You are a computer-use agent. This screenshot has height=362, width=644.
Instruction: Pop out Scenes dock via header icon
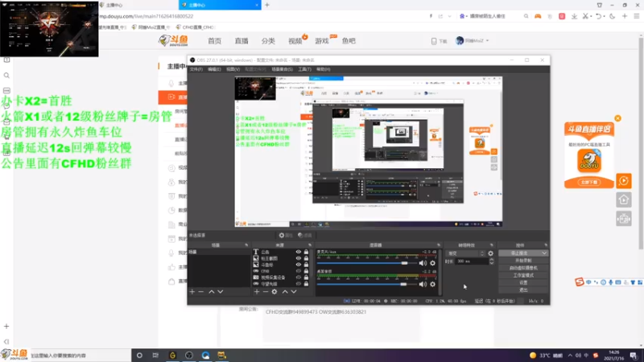point(246,245)
